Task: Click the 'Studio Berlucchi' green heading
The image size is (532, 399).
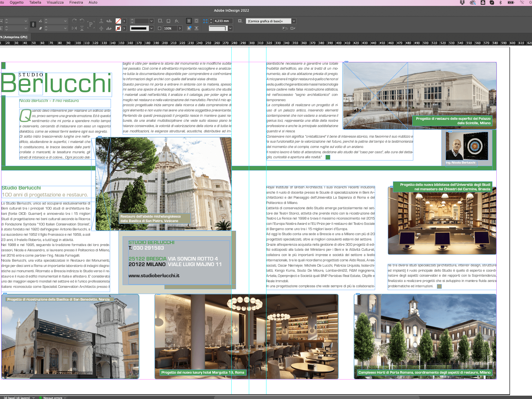Action: [x=21, y=188]
